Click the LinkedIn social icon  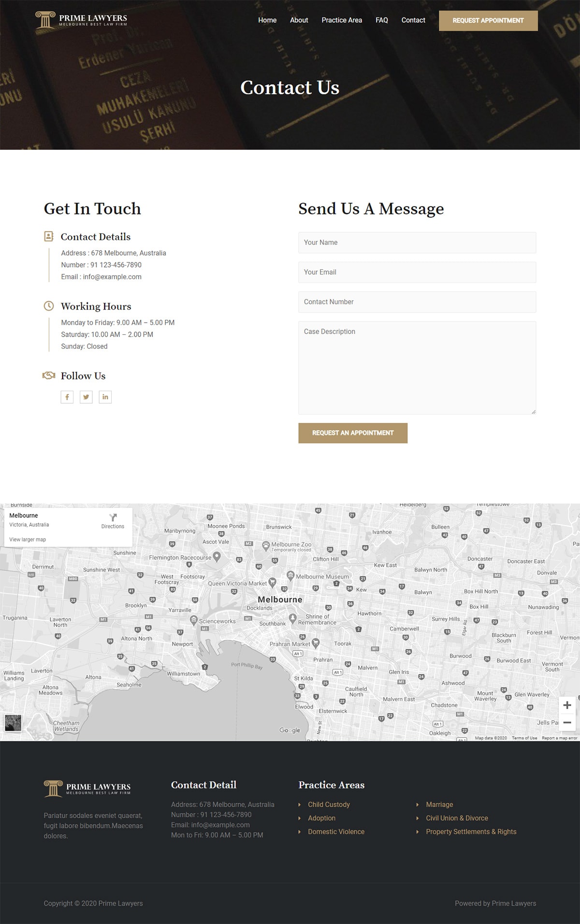(x=105, y=397)
